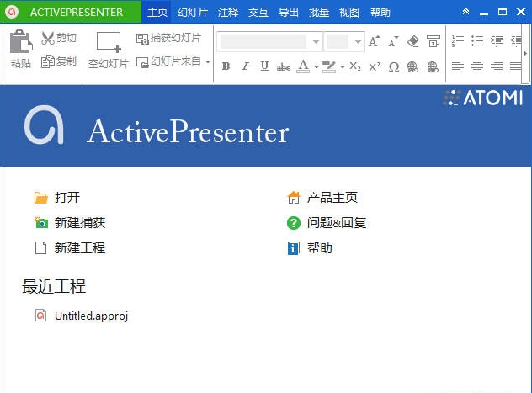Switch to the 注释 tab
Screen dimensions: 532x393
point(228,13)
